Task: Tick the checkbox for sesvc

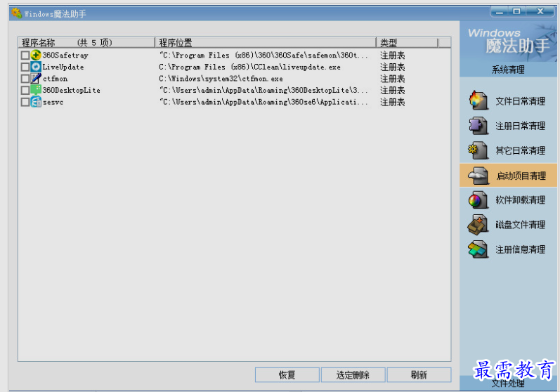Action: pos(25,102)
